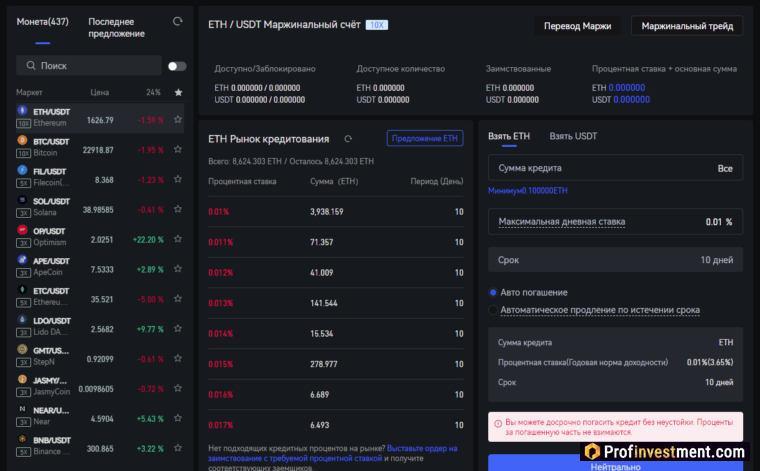Select the 0.011% lending rate row
Screen dimensions: 760x471
click(x=335, y=242)
